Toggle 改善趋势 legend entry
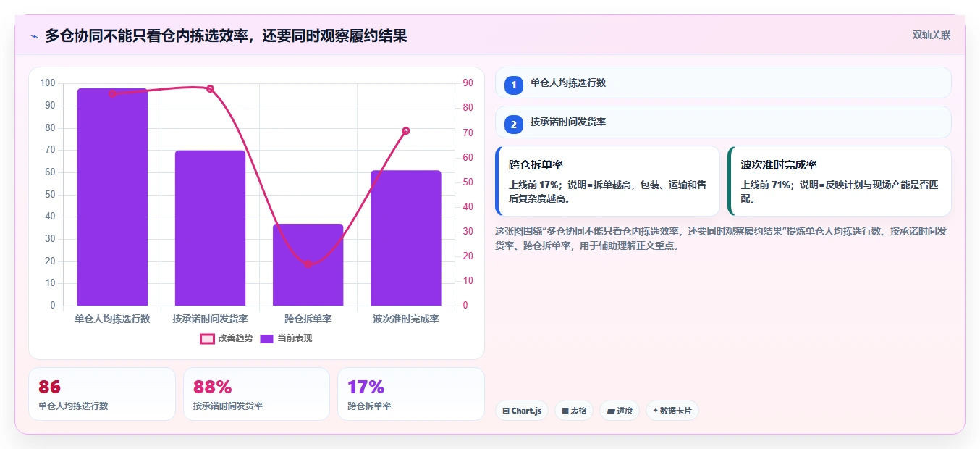This screenshot has width=980, height=449. point(227,338)
